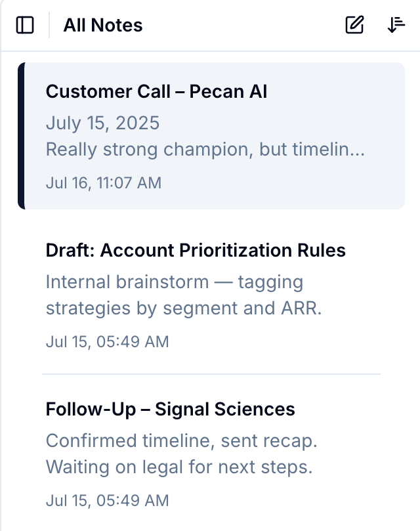This screenshot has height=531, width=420.
Task: Select the 'Really strong champion' preview text
Action: (x=205, y=150)
